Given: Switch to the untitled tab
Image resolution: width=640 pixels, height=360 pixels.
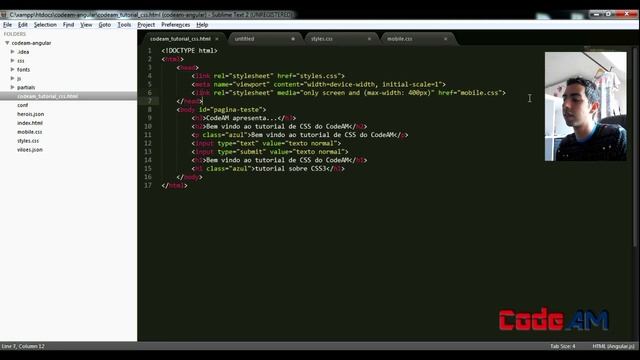Looking at the screenshot, I should (244, 39).
